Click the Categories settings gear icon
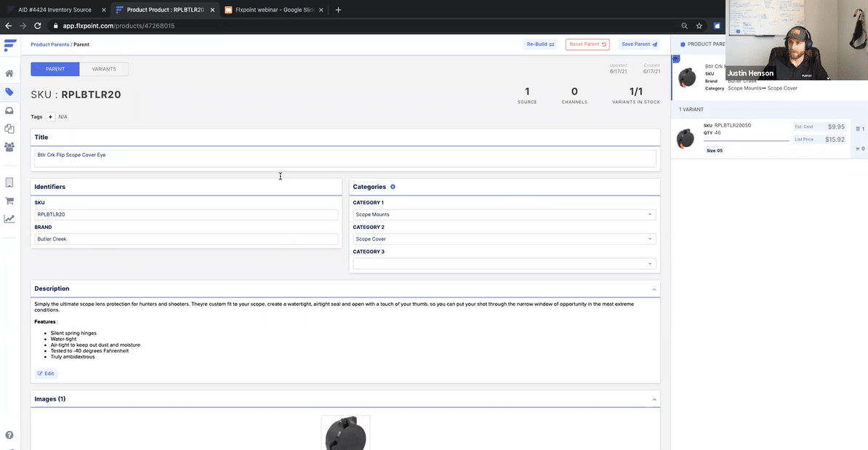 pyautogui.click(x=393, y=187)
